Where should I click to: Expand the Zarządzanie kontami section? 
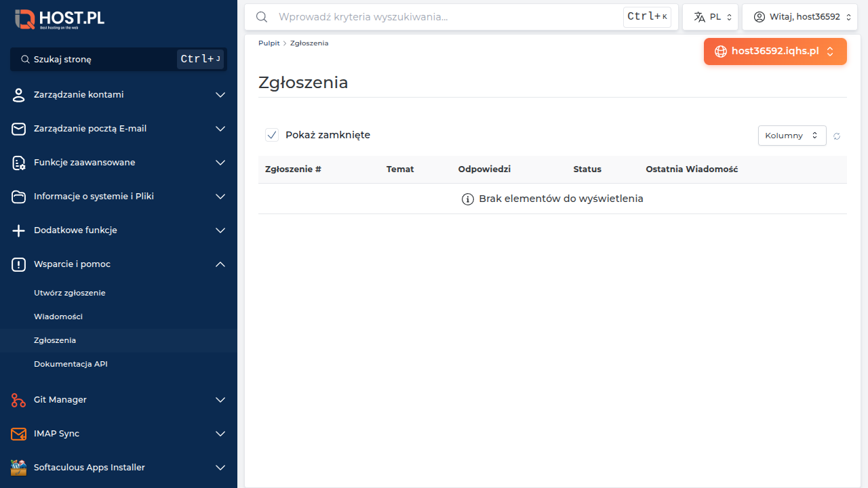220,95
